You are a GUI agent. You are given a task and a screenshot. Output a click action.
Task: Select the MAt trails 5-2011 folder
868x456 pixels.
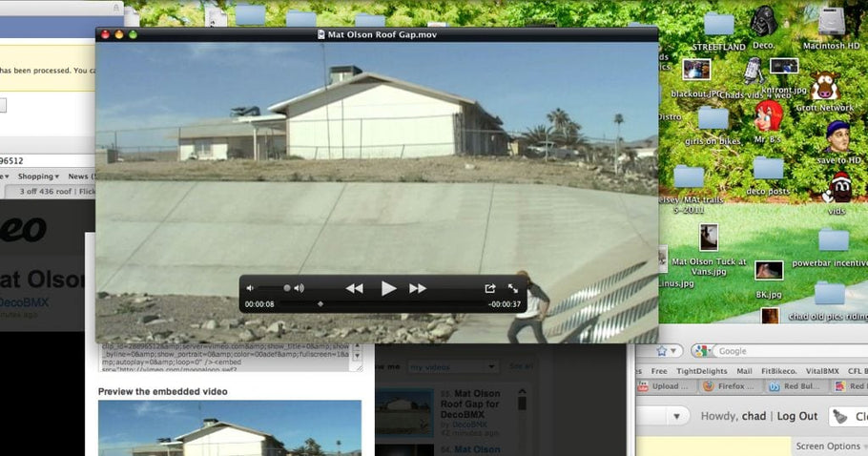coord(689,177)
